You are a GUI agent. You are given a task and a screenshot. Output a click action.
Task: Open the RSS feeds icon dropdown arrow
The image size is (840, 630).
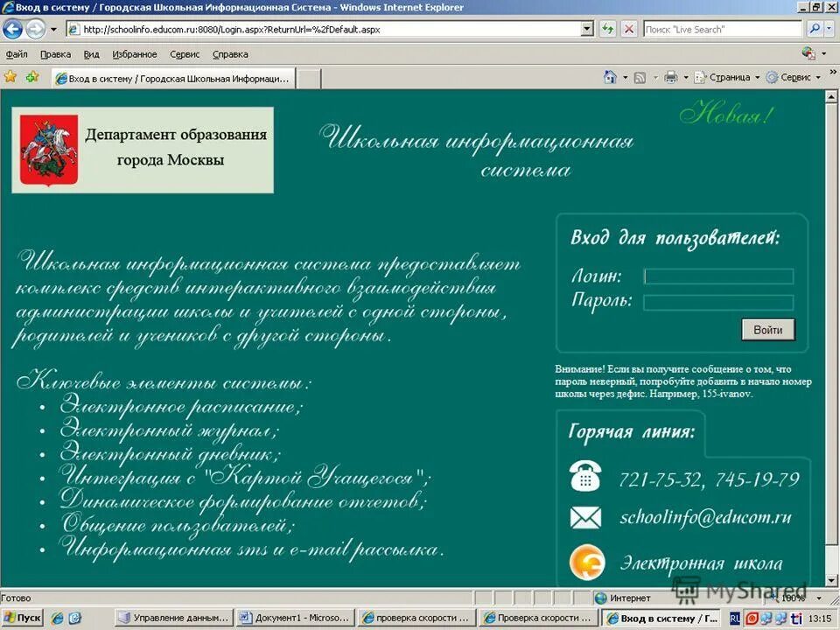655,78
